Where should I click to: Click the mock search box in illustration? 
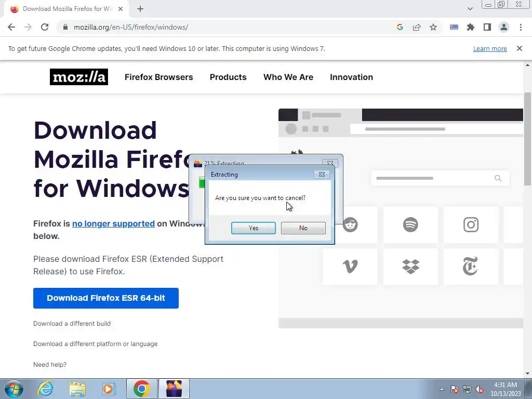[440, 179]
